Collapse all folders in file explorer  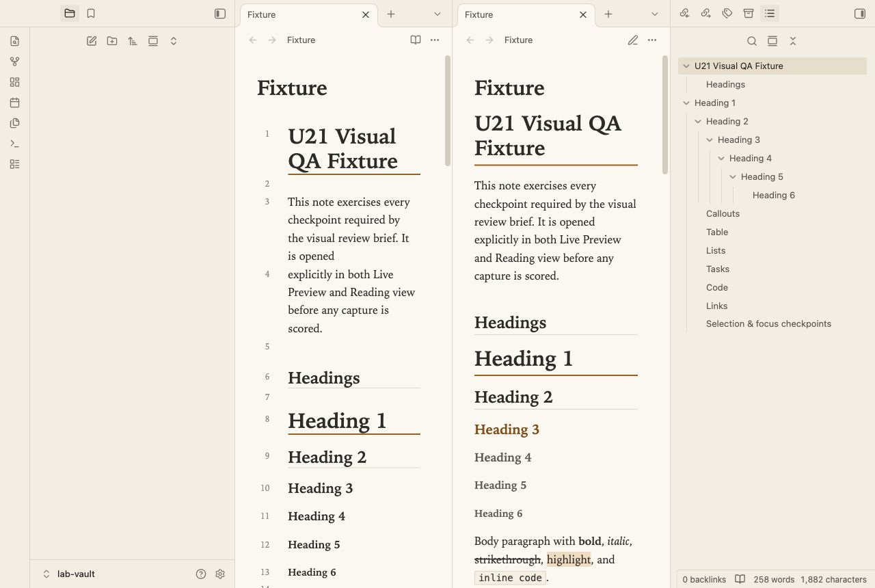(x=174, y=41)
